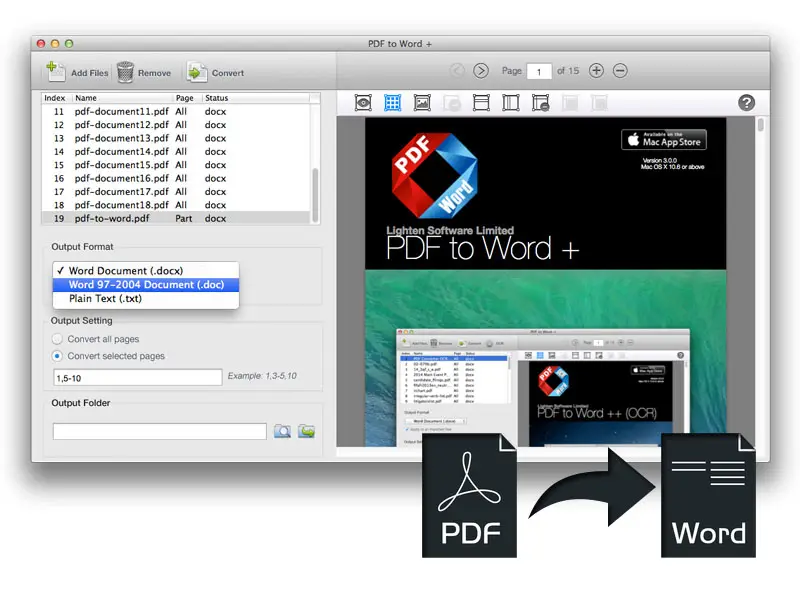
Task: Click the open output folder green arrow icon
Action: 307,431
